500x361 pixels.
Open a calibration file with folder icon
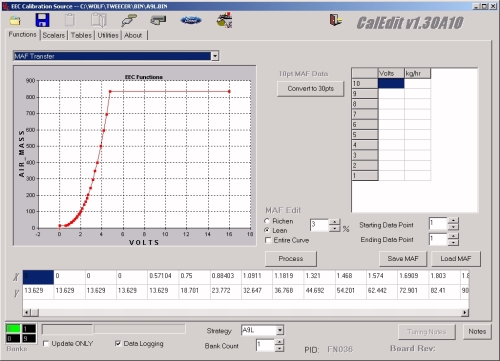(x=15, y=21)
